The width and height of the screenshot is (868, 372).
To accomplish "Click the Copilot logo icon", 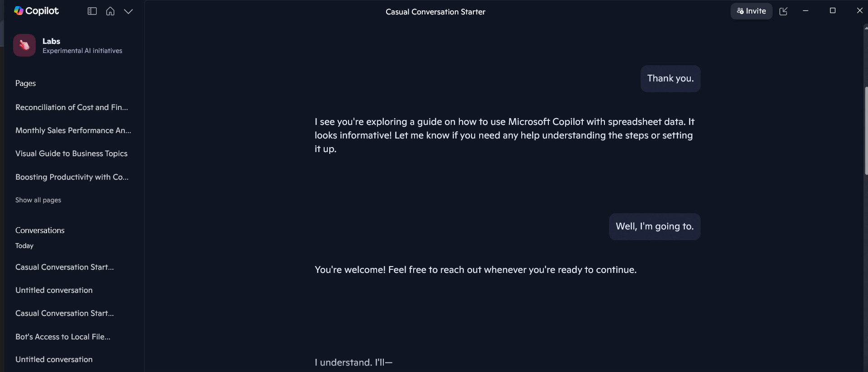I will (18, 11).
